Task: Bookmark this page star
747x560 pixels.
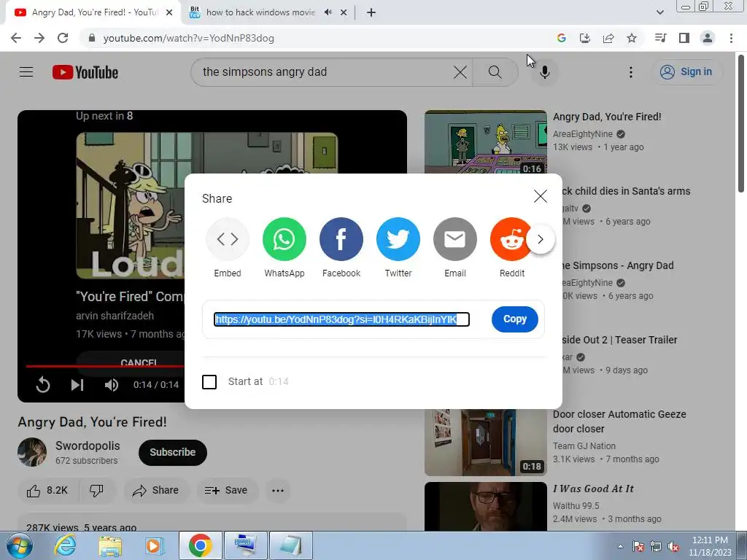Action: coord(632,38)
